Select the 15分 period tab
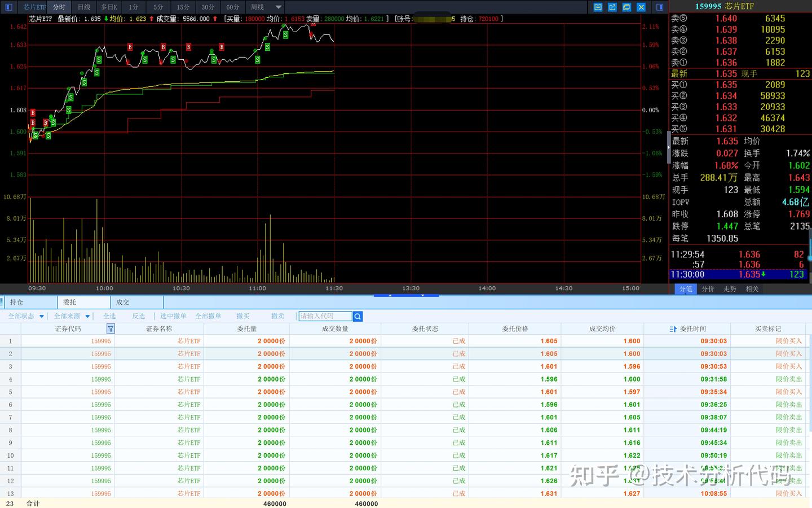Image resolution: width=812 pixels, height=508 pixels. coord(183,7)
